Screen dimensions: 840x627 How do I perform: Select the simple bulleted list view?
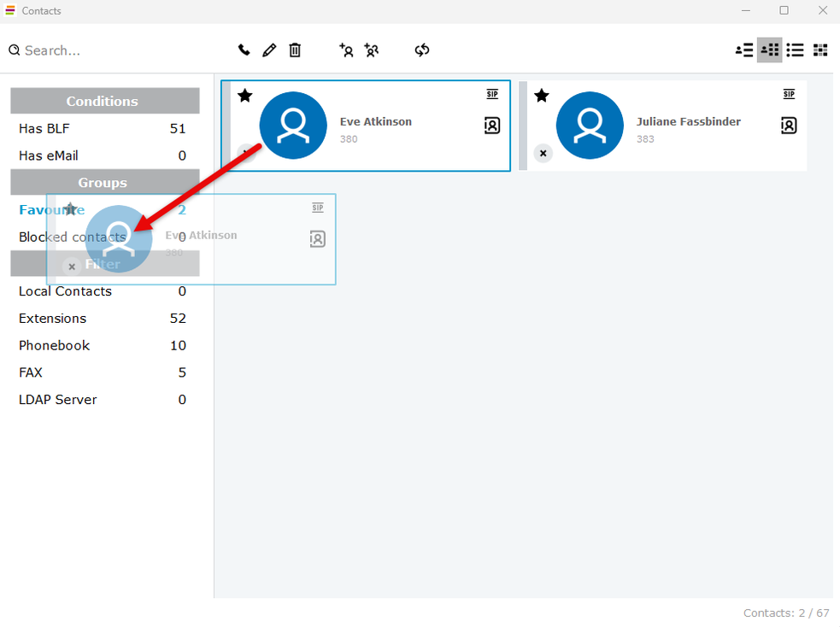pos(795,50)
